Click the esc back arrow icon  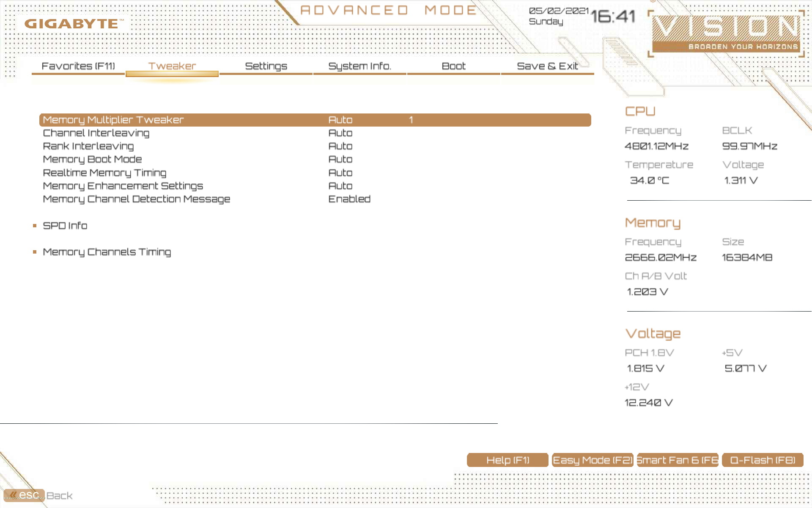click(x=14, y=495)
